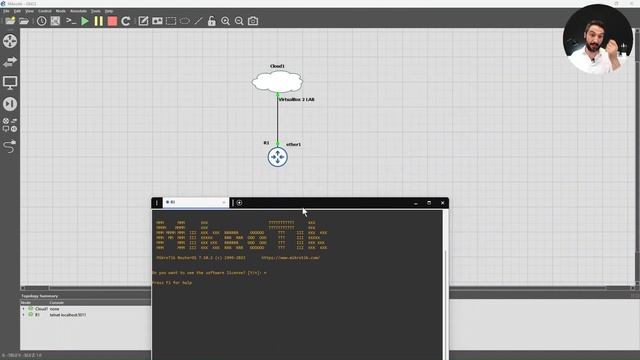Click the ether1 interface label
Viewport: 640px width, 360px height.
pyautogui.click(x=293, y=144)
